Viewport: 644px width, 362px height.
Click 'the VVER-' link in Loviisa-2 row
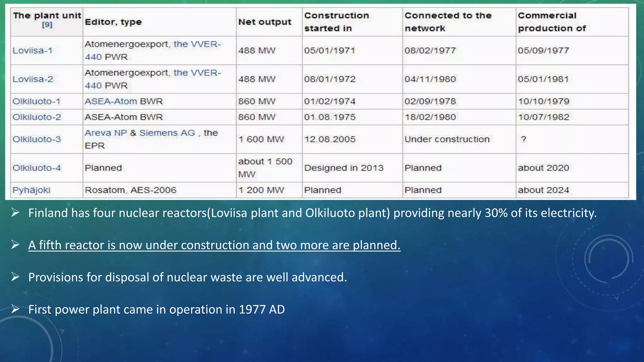click(197, 73)
